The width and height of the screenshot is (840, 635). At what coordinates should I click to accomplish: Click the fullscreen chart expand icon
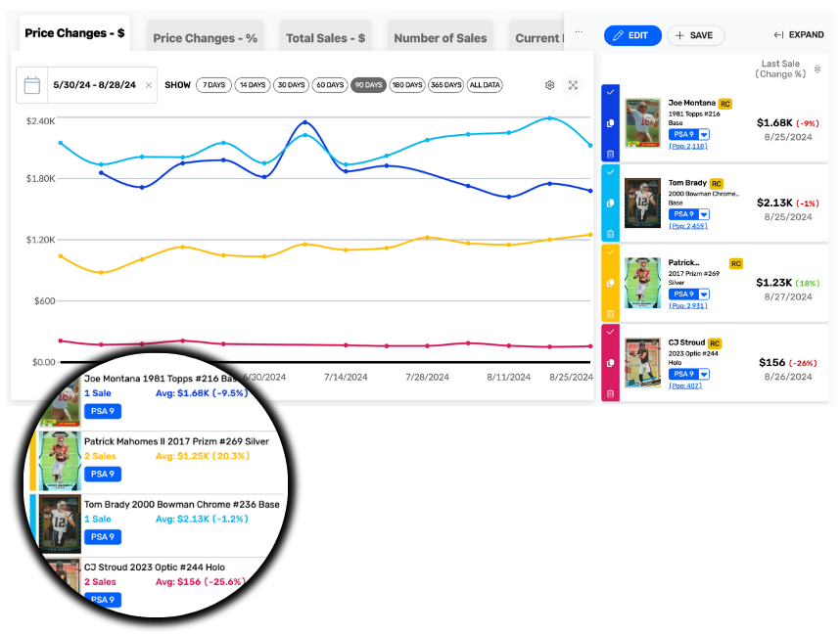point(574,85)
